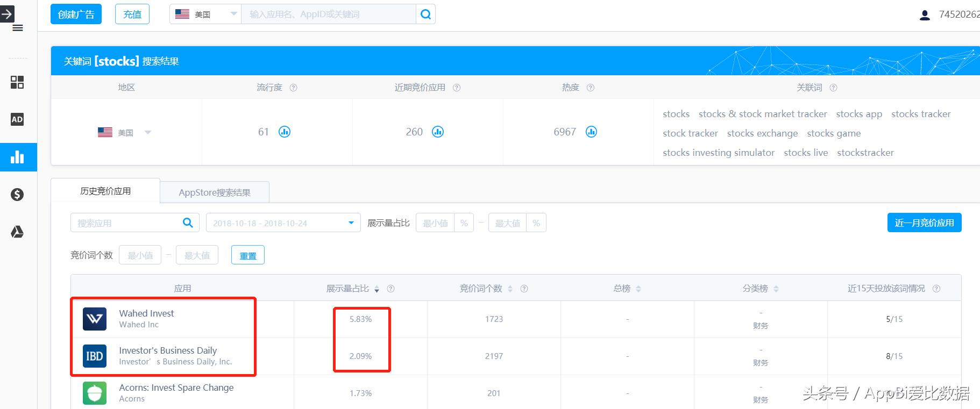Click help icon next to 近期竞价应用

click(457, 88)
